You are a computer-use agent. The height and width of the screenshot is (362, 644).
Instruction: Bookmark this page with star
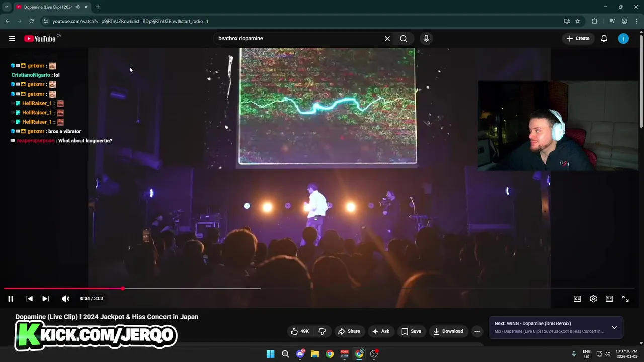pyautogui.click(x=578, y=21)
